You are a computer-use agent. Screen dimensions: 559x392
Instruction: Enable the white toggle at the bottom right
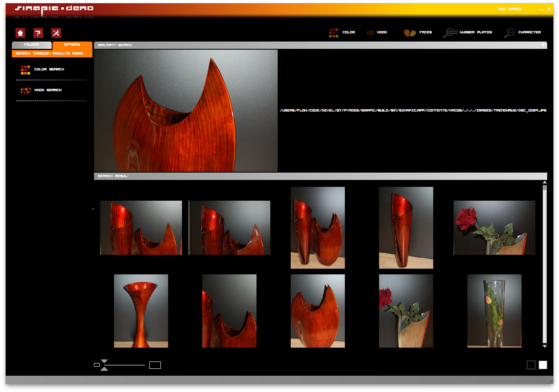pos(543,365)
